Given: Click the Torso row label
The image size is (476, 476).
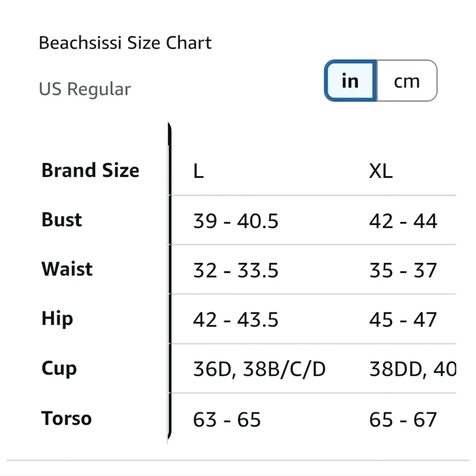Looking at the screenshot, I should point(66,418).
